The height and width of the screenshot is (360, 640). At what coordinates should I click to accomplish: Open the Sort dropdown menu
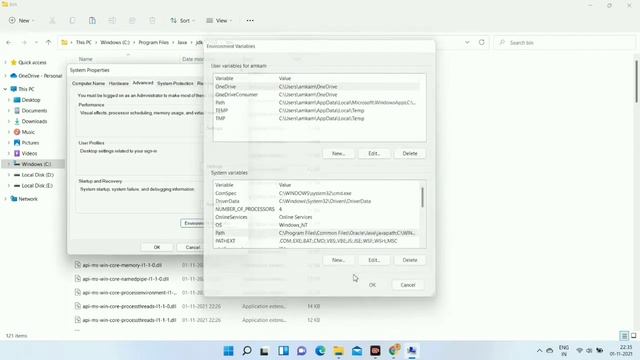[183, 20]
